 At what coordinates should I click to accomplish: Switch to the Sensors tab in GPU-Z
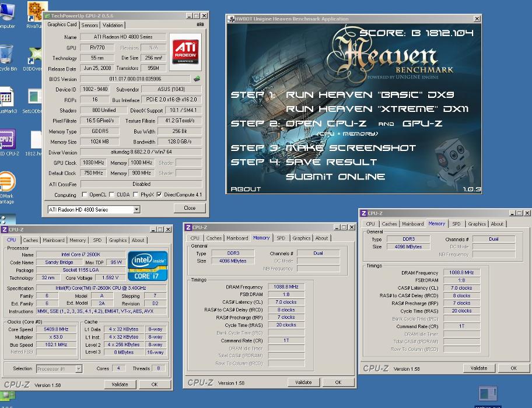(x=90, y=25)
